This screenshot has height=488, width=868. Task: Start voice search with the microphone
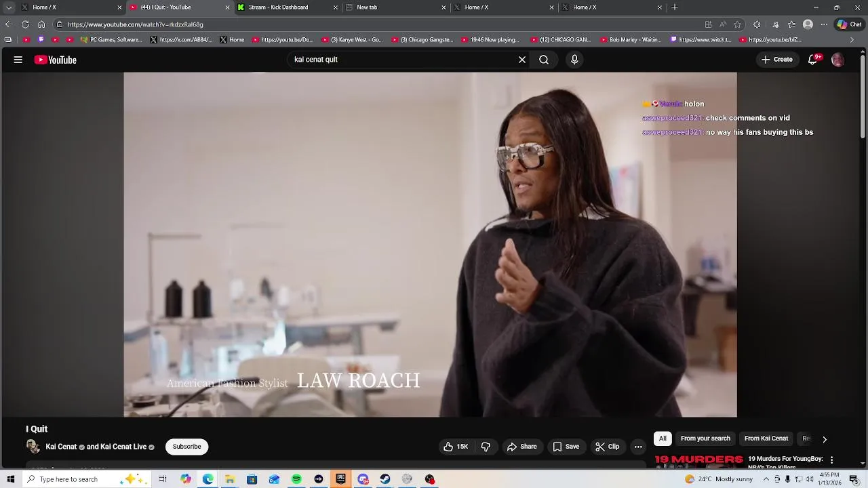pos(574,60)
